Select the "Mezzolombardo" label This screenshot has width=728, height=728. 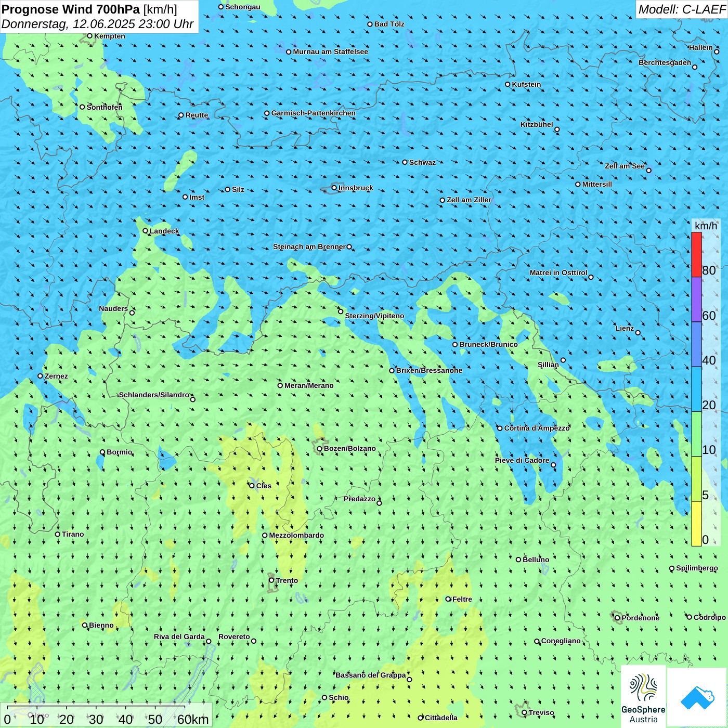pos(296,535)
